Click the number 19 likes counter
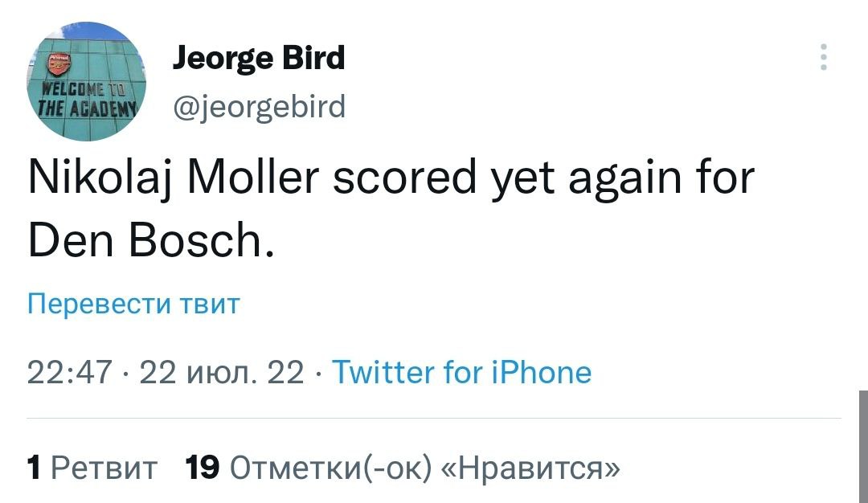The height and width of the screenshot is (503, 868). click(202, 465)
